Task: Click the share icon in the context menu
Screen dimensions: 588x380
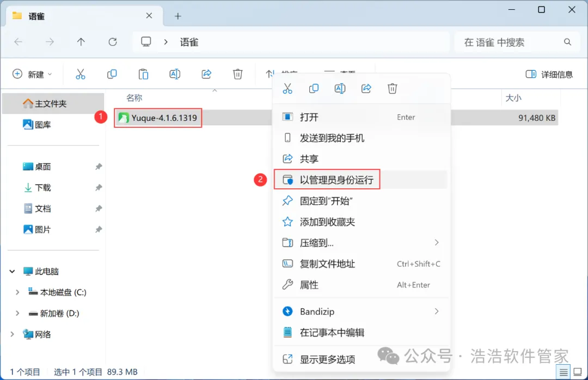Action: click(366, 89)
